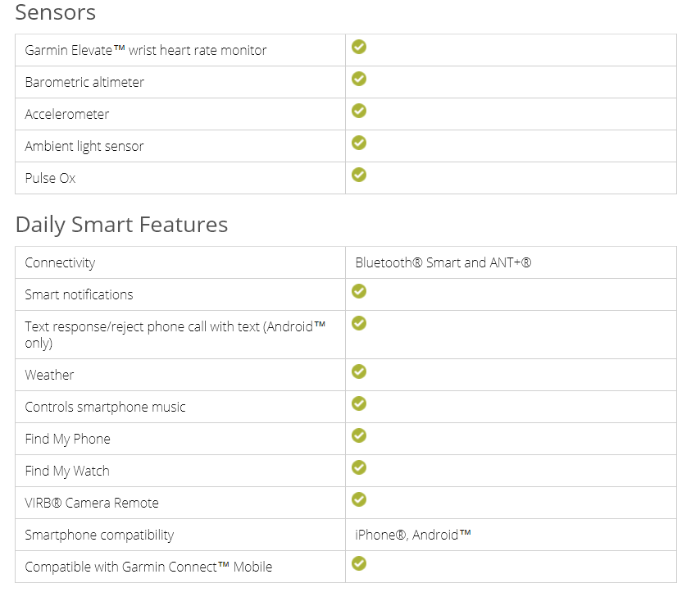700x597 pixels.
Task: Click the Smartphone compatibility row label
Action: [x=99, y=535]
